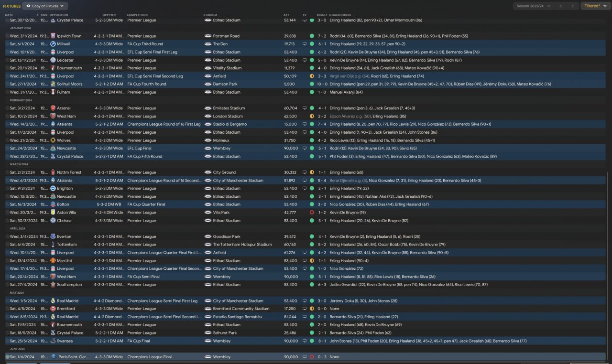Click the 0 - 3 Champions League Final result
This screenshot has width=612, height=364.
(323, 357)
